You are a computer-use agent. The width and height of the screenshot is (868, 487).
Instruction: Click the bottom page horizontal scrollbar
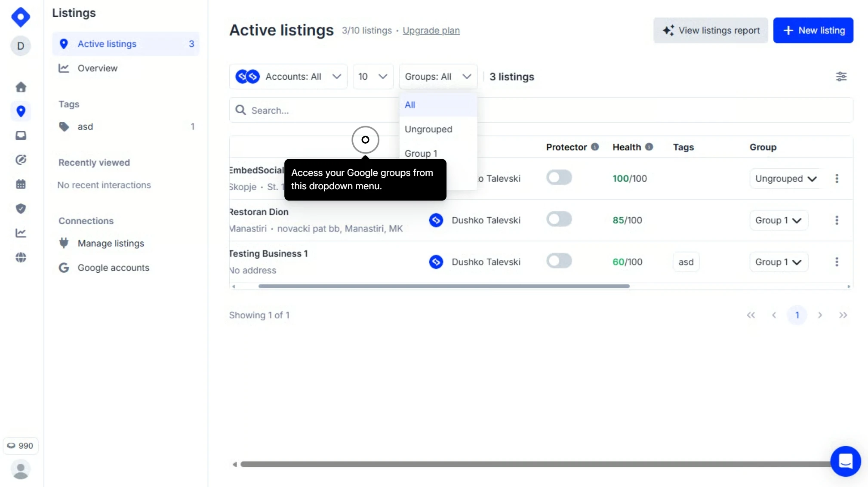536,464
